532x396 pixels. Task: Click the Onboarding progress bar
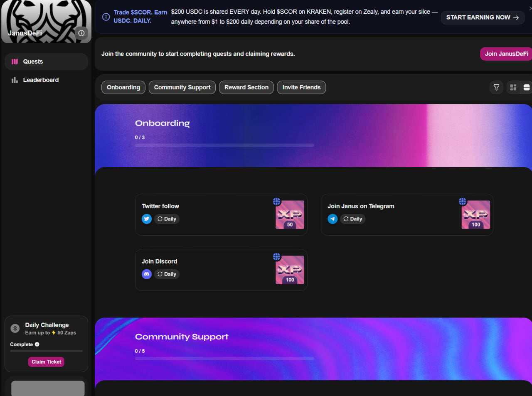point(224,145)
